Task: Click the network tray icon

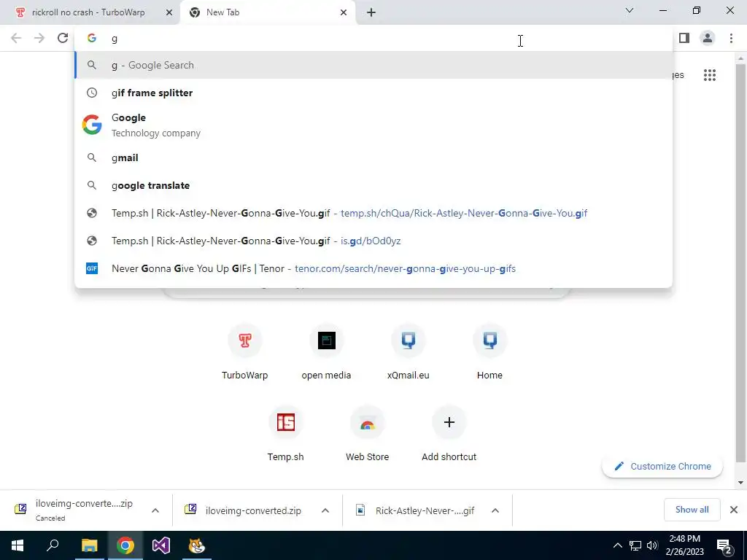Action: coord(635,545)
